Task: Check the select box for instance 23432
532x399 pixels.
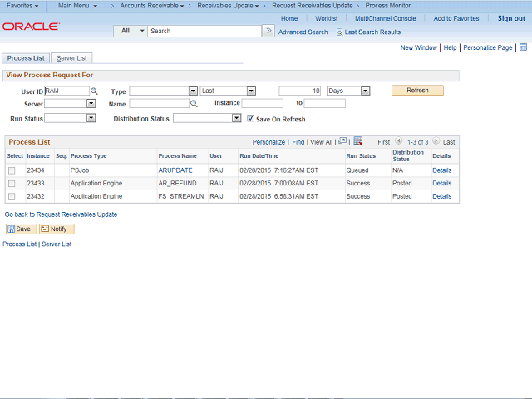Action: [x=12, y=196]
